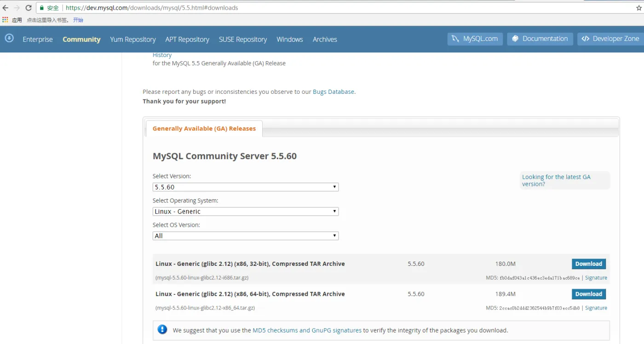Open the Select Operating System dropdown
This screenshot has height=344, width=644.
point(246,212)
